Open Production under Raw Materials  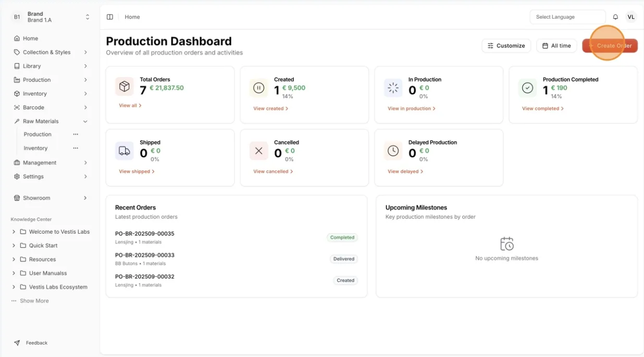(x=38, y=134)
